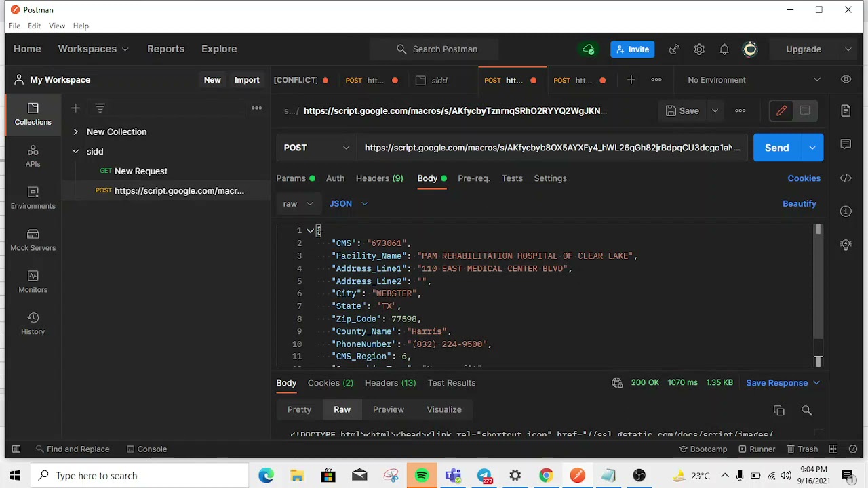Screen dimensions: 868x488
Task: Open tab options ellipsis menu
Action: [x=656, y=80]
